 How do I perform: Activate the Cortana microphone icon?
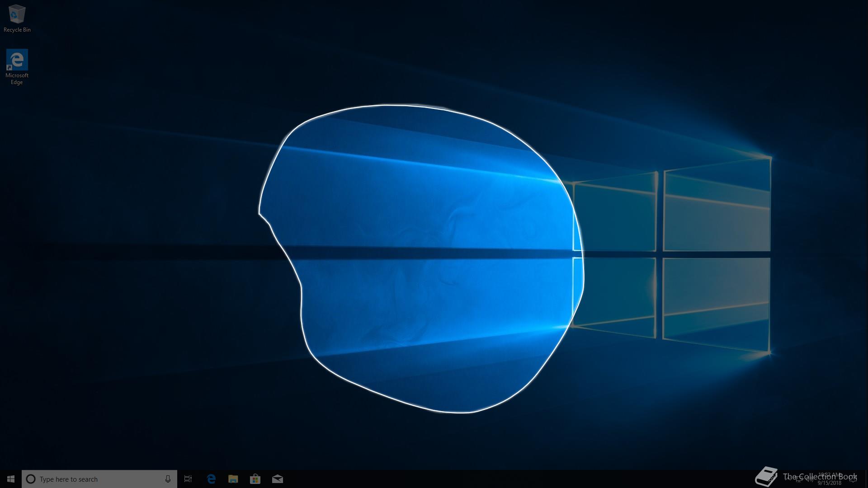tap(168, 479)
